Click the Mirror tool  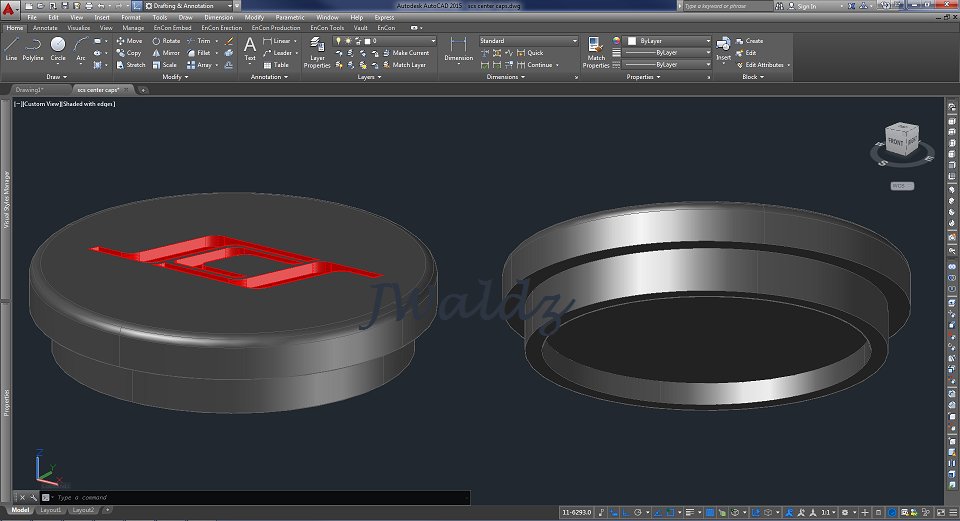click(x=165, y=53)
